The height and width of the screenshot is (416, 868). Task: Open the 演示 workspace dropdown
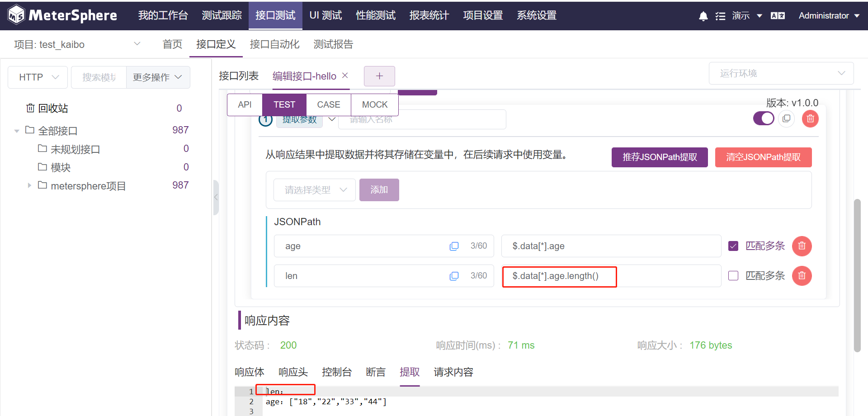pyautogui.click(x=747, y=16)
